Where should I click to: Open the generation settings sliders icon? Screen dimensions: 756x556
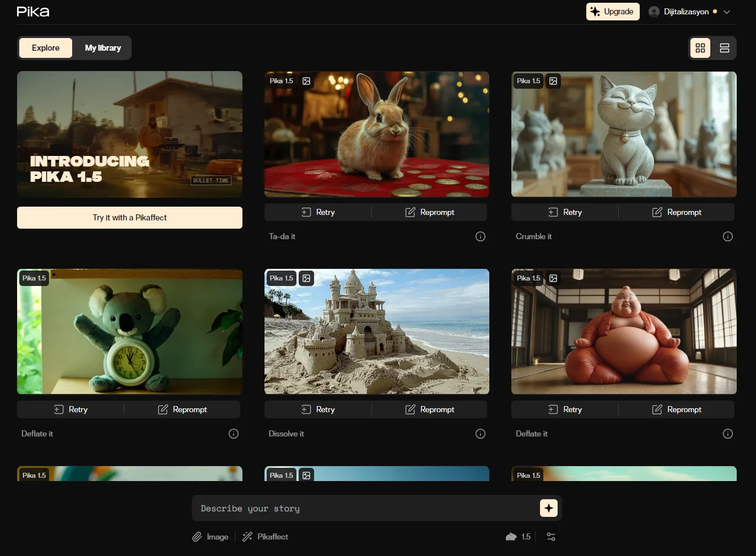tap(551, 537)
